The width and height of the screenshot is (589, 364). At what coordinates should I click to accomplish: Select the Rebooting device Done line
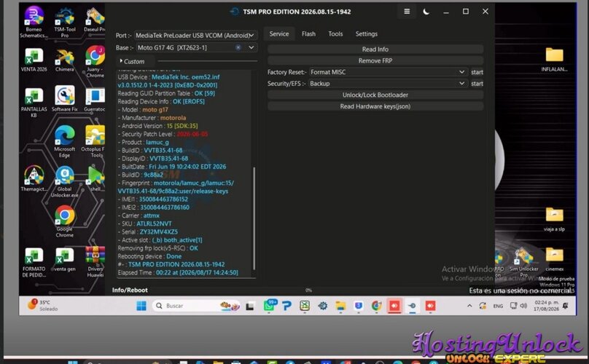click(x=149, y=256)
